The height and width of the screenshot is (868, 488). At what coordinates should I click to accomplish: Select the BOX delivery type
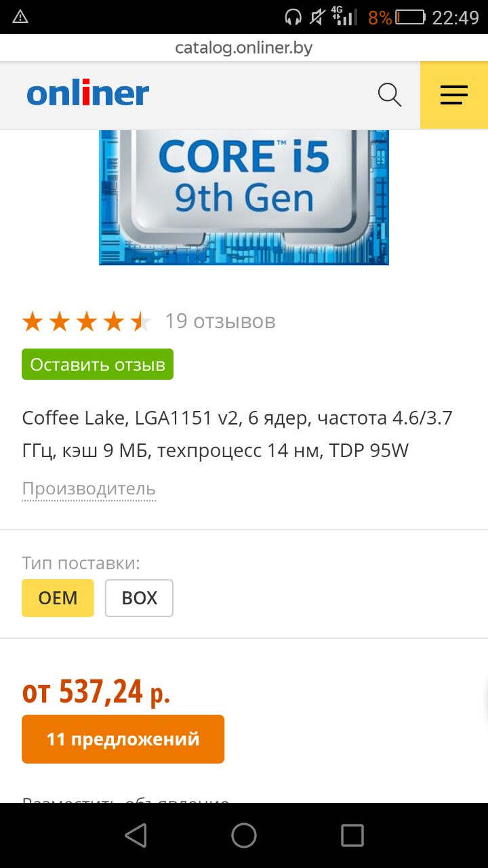coord(139,598)
